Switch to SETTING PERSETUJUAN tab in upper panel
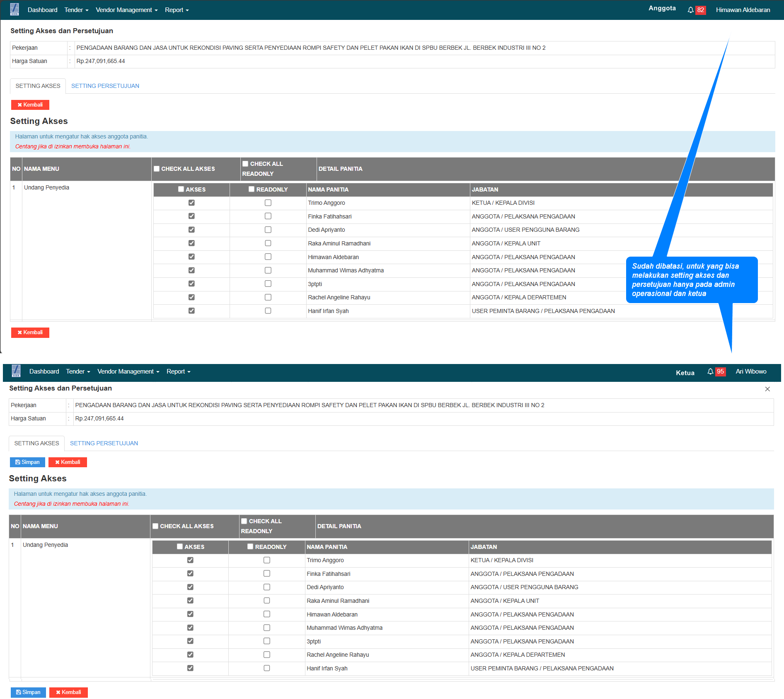 105,86
